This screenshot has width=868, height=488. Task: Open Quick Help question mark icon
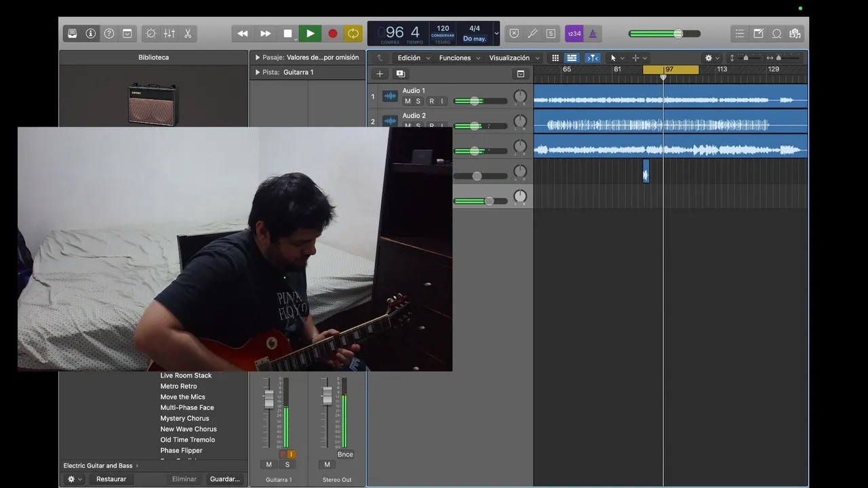[109, 33]
